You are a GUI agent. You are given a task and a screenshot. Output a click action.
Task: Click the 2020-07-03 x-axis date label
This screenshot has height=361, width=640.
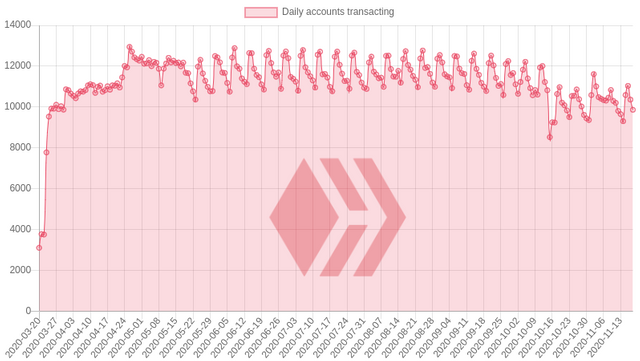tap(281, 336)
